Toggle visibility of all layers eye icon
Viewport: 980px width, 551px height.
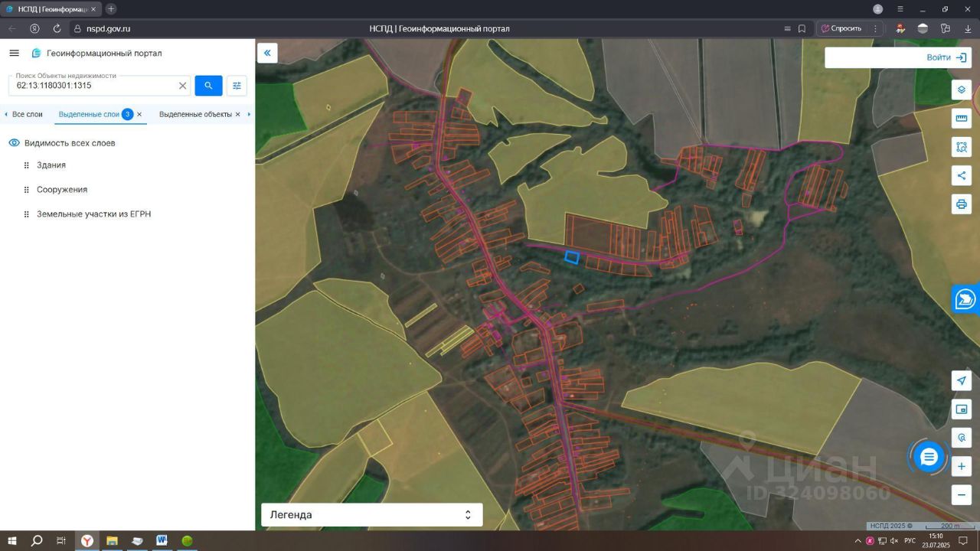pyautogui.click(x=14, y=143)
